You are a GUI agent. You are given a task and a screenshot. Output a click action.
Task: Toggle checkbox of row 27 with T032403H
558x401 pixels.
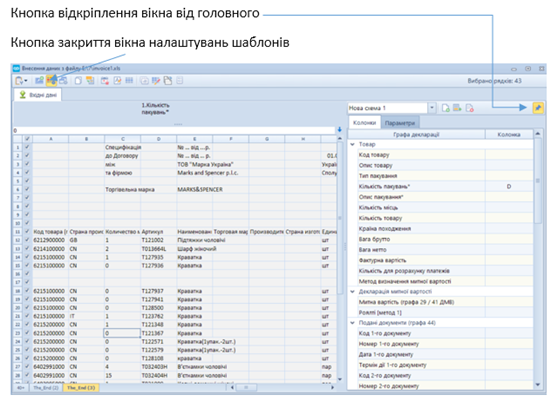pos(27,367)
